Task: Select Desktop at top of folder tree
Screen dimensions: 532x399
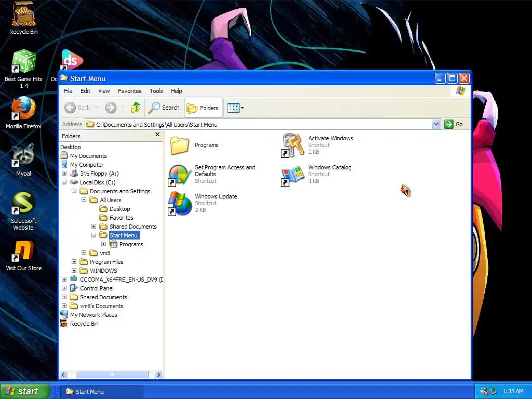Action: (x=71, y=147)
